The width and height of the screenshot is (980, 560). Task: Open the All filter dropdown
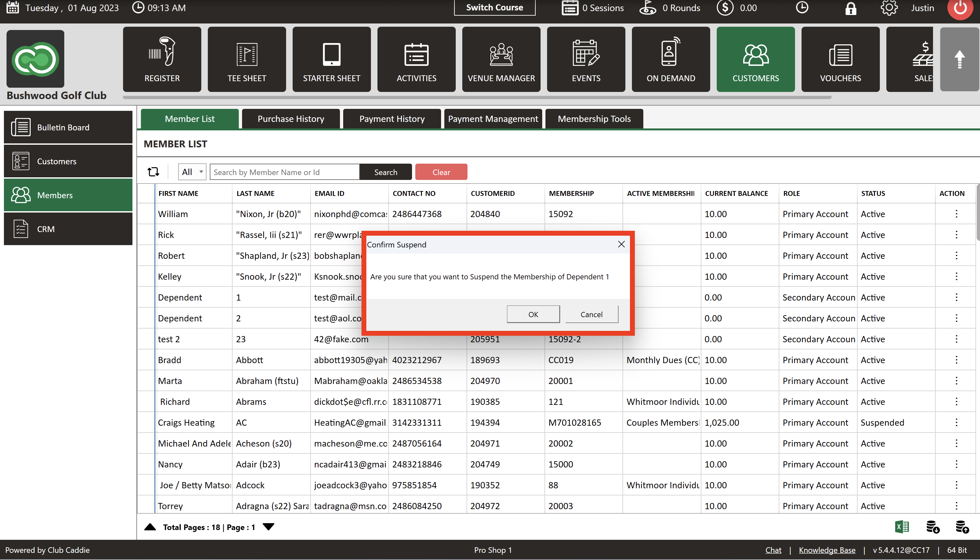(x=192, y=172)
